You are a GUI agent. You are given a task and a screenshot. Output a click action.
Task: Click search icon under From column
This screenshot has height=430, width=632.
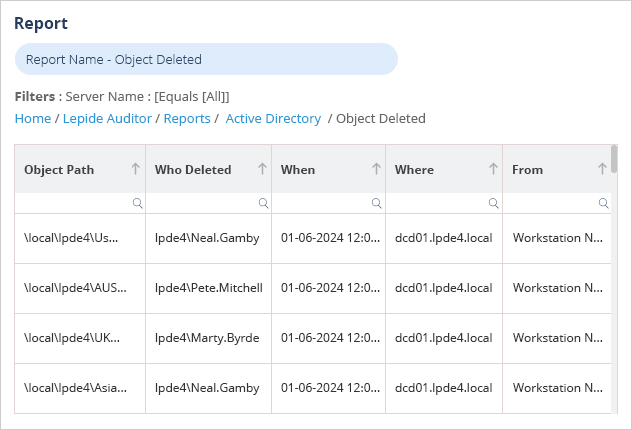pyautogui.click(x=603, y=203)
